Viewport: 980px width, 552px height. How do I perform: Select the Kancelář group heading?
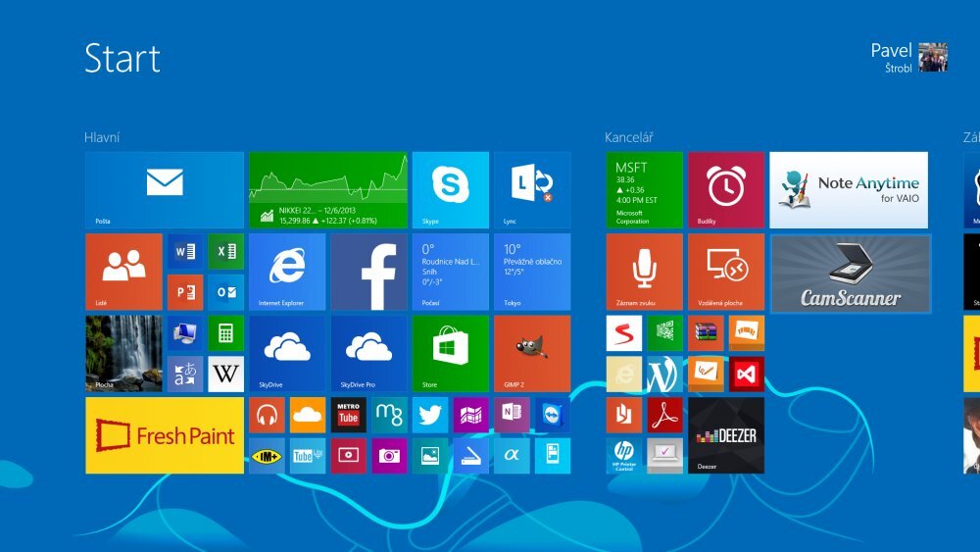click(x=629, y=138)
